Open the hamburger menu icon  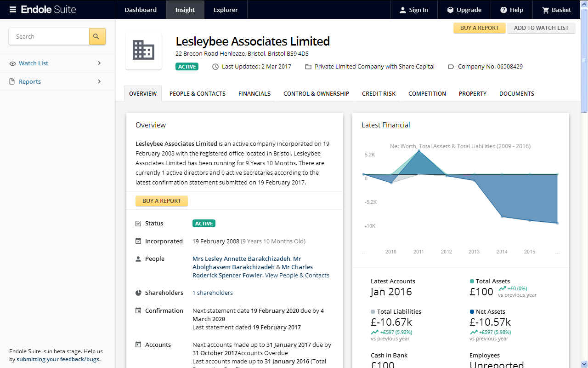tap(13, 10)
